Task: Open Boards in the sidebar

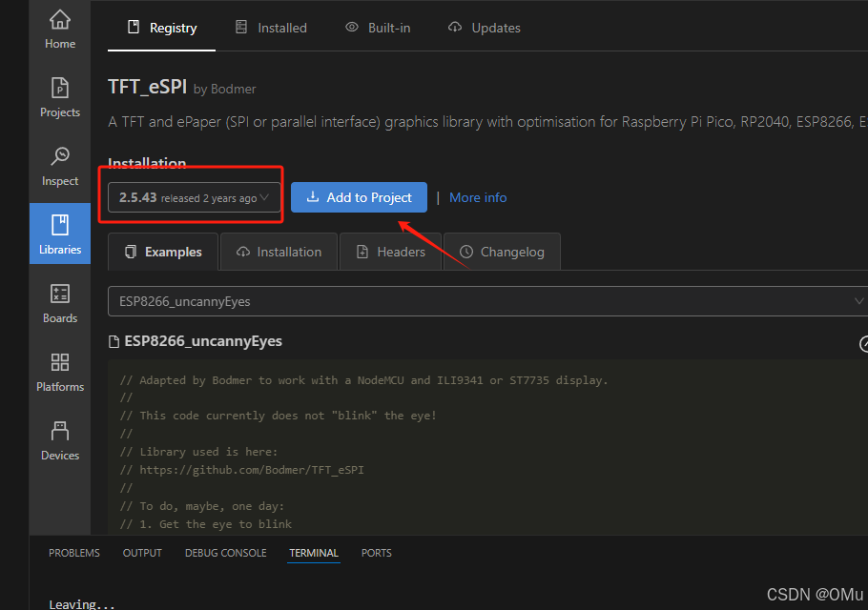Action: click(x=60, y=304)
